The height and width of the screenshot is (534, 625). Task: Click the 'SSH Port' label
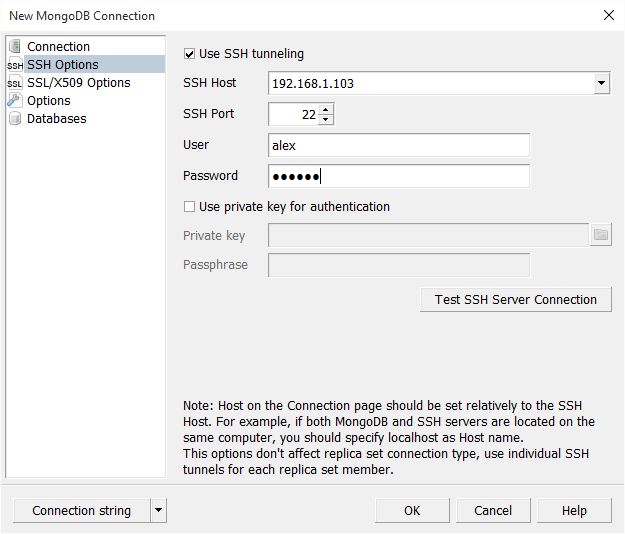tap(208, 114)
